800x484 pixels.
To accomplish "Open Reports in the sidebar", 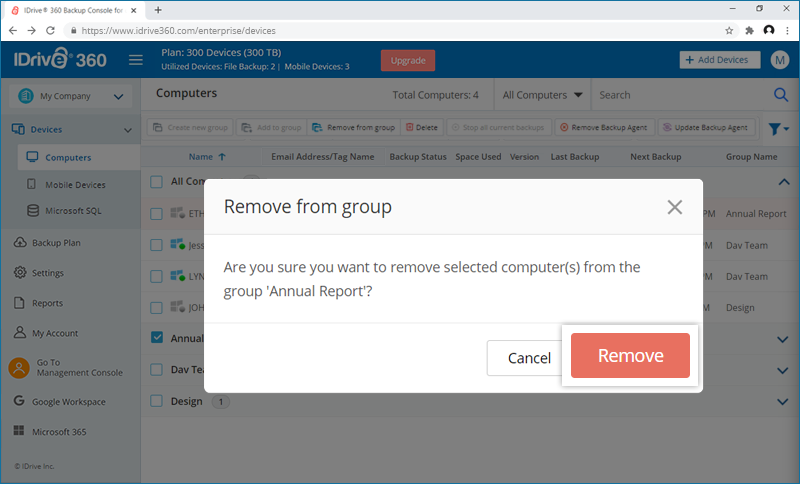I will [x=47, y=303].
